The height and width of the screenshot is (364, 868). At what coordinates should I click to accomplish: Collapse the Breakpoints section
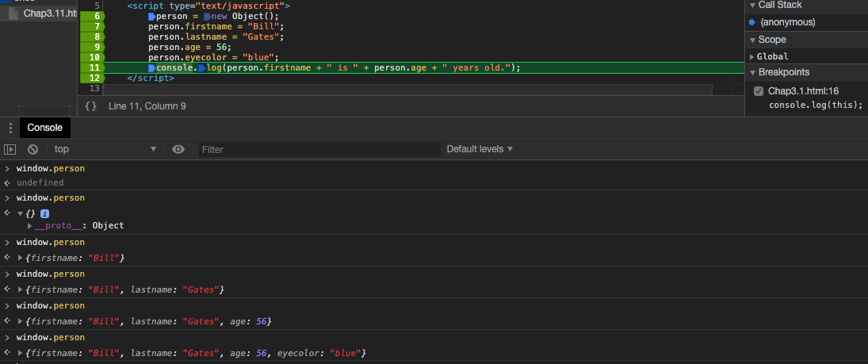coord(752,73)
